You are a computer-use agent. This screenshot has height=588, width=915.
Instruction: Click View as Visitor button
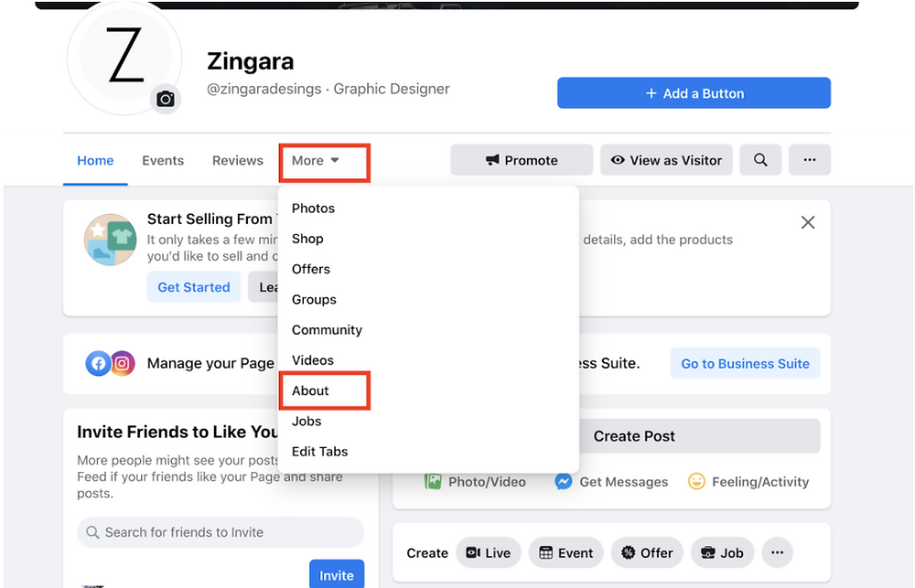[x=666, y=160]
